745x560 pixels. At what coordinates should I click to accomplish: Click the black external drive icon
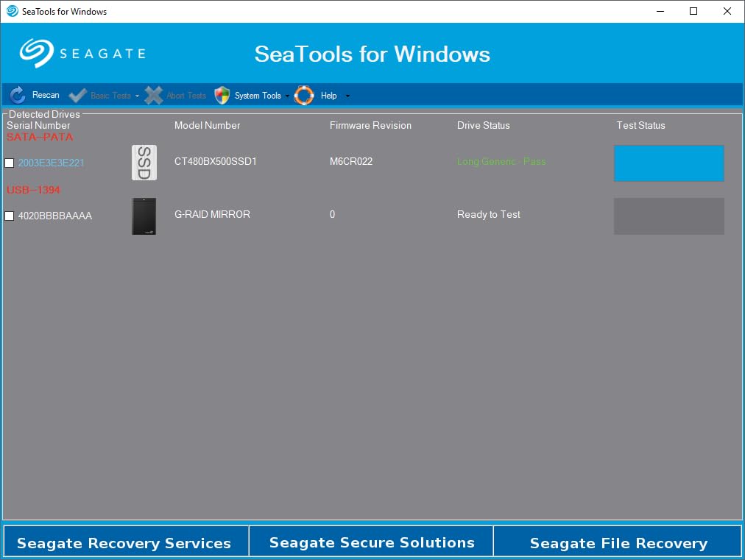tap(144, 216)
